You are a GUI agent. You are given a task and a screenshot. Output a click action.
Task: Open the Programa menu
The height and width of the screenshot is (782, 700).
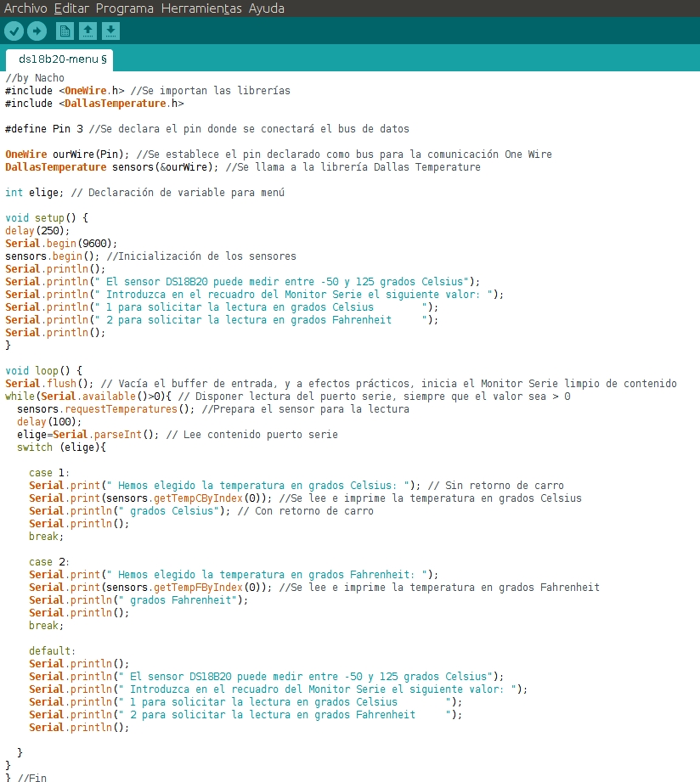pos(125,8)
